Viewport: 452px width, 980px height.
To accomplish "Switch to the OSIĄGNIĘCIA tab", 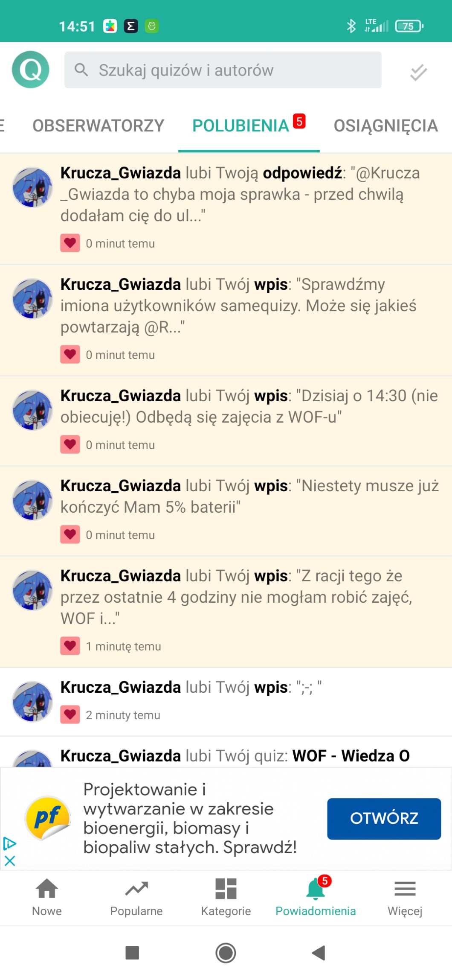I will (386, 125).
